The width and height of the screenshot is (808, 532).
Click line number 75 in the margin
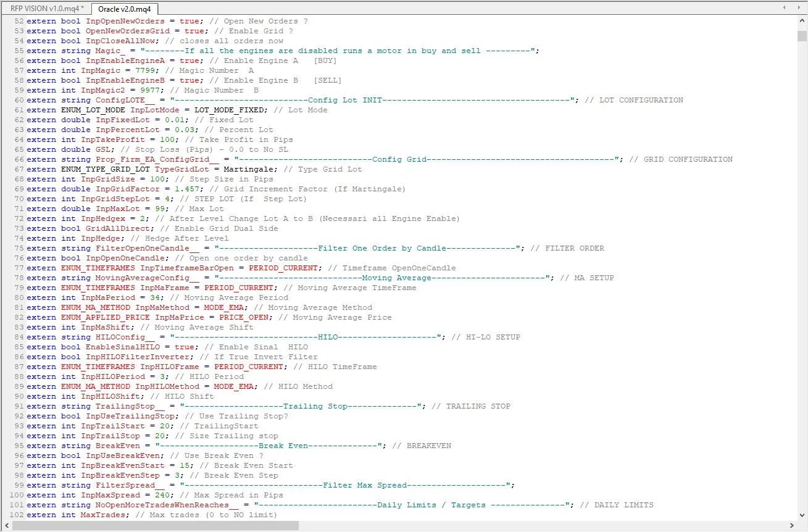coord(19,247)
